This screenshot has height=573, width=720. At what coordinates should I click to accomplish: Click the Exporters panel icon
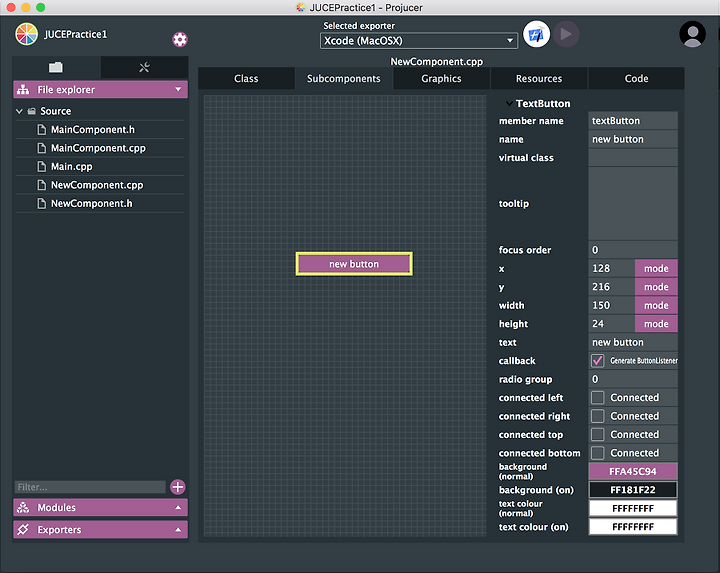pos(23,529)
